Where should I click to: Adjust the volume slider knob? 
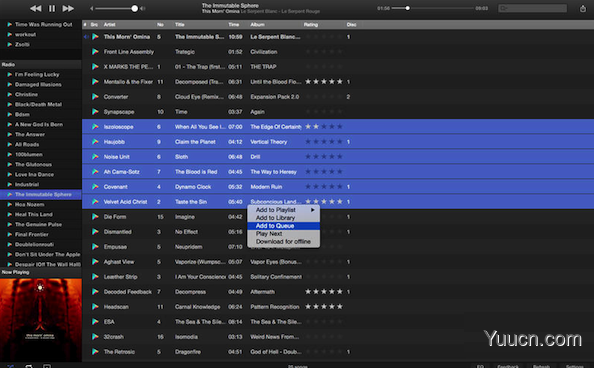click(134, 8)
